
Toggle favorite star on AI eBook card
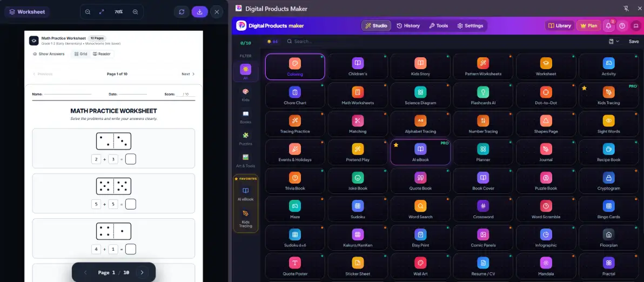point(396,145)
